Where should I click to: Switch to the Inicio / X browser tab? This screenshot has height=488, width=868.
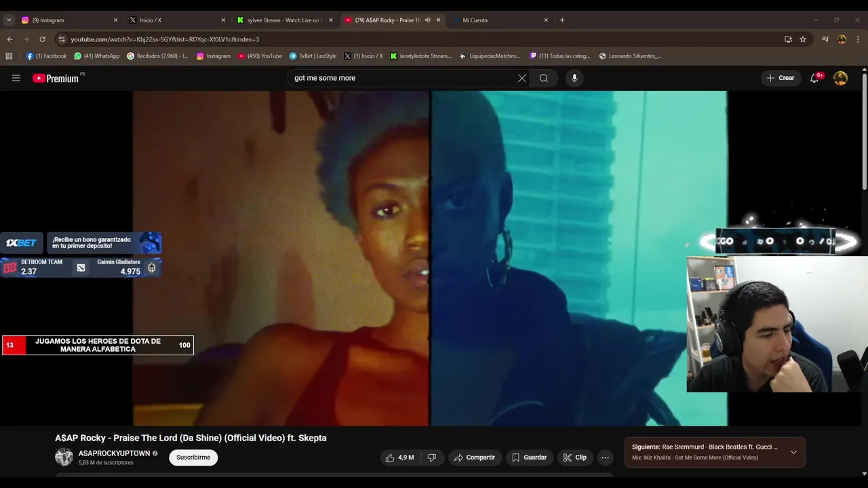pos(176,20)
